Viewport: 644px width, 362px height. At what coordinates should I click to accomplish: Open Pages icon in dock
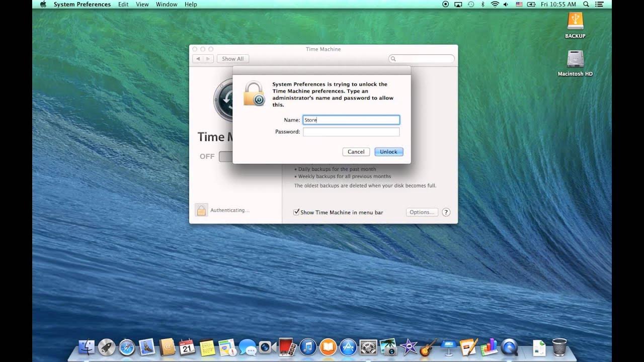click(x=468, y=347)
